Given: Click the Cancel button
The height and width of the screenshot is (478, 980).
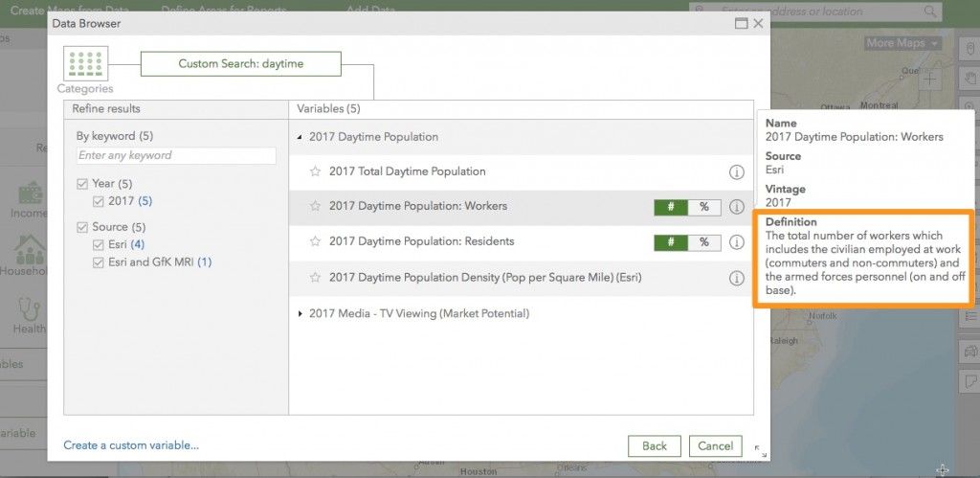Looking at the screenshot, I should (716, 446).
